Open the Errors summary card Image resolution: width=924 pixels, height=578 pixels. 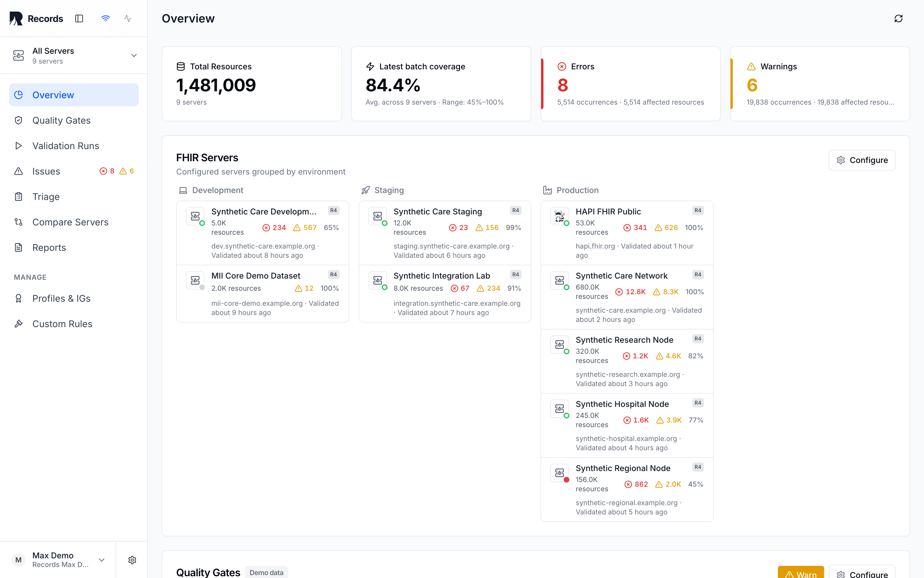click(x=630, y=84)
